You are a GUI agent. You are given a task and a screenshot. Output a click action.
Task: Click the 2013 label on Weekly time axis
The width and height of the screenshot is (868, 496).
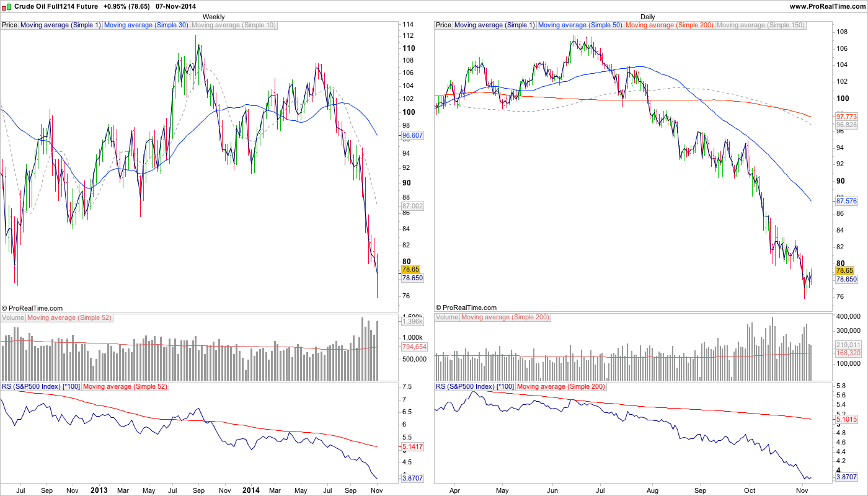point(99,490)
